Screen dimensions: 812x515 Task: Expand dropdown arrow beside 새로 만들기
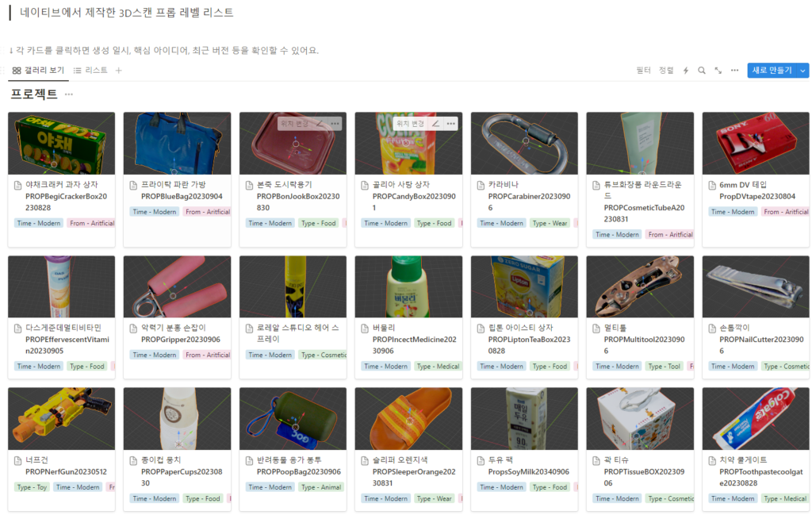(x=803, y=71)
